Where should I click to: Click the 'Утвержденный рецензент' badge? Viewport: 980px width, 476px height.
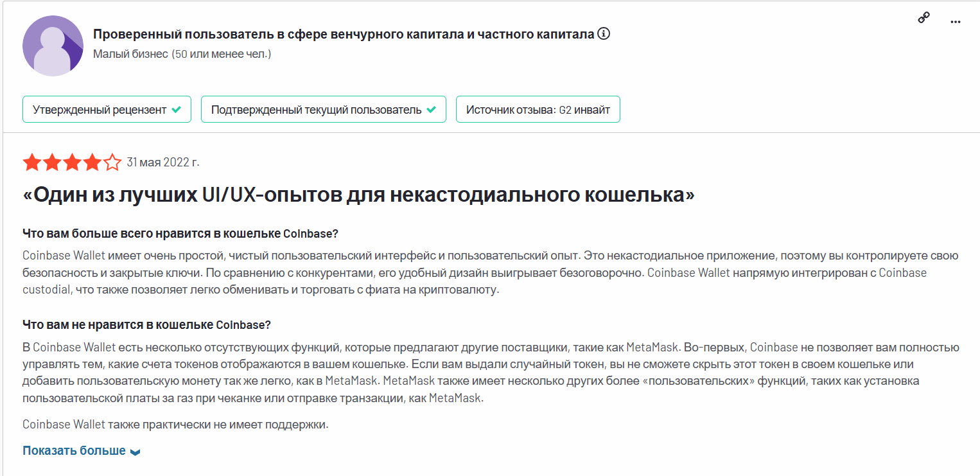pyautogui.click(x=107, y=110)
